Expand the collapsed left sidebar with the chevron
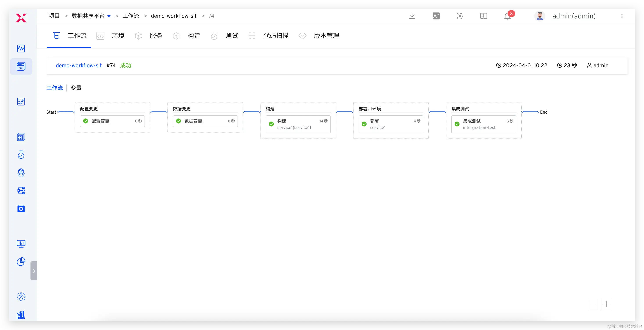The width and height of the screenshot is (644, 330). point(34,271)
